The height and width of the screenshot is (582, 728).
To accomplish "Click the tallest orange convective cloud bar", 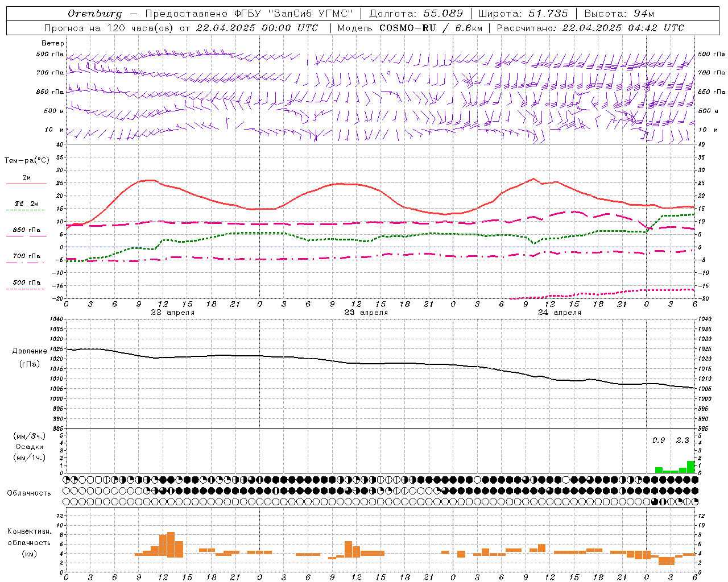I will [171, 544].
